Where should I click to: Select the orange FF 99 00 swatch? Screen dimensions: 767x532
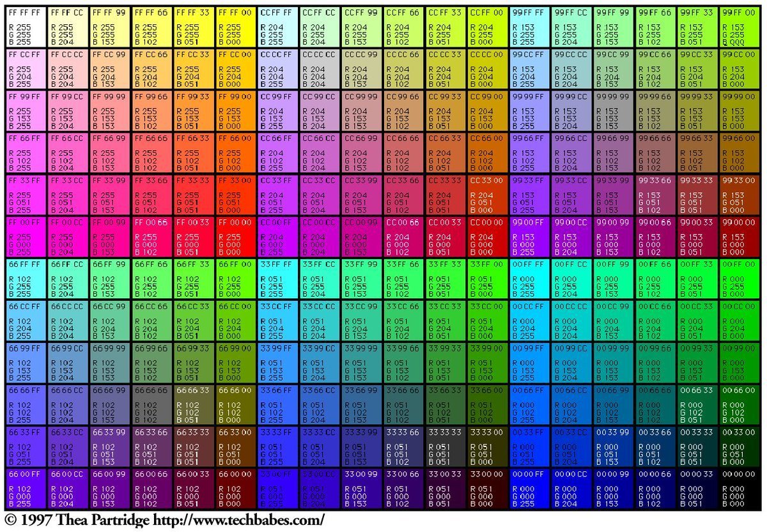tap(235, 110)
